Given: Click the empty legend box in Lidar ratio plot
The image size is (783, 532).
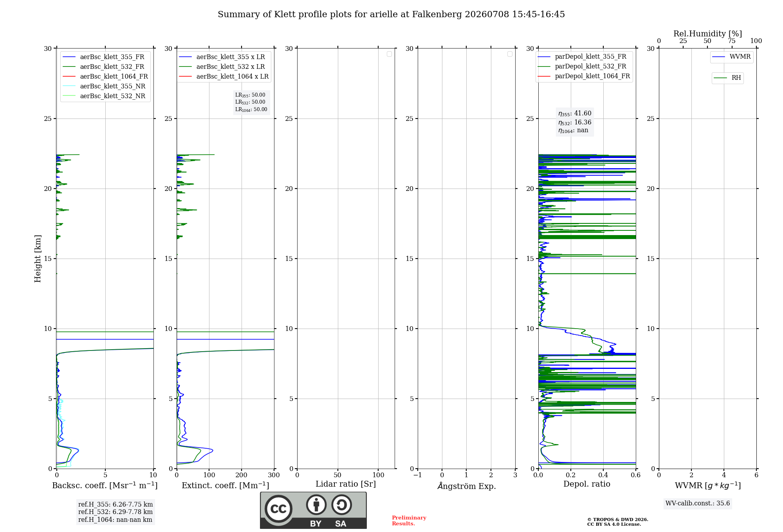Looking at the screenshot, I should coord(389,54).
